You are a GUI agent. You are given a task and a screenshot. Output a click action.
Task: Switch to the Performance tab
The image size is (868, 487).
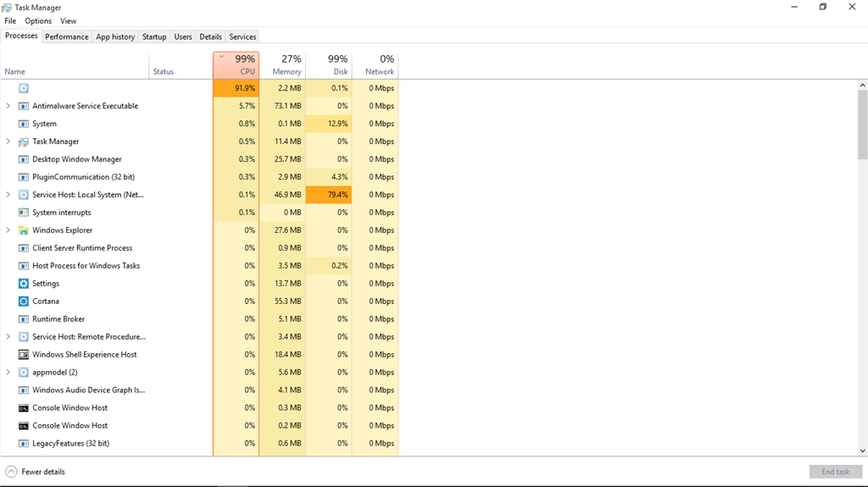[x=66, y=36]
